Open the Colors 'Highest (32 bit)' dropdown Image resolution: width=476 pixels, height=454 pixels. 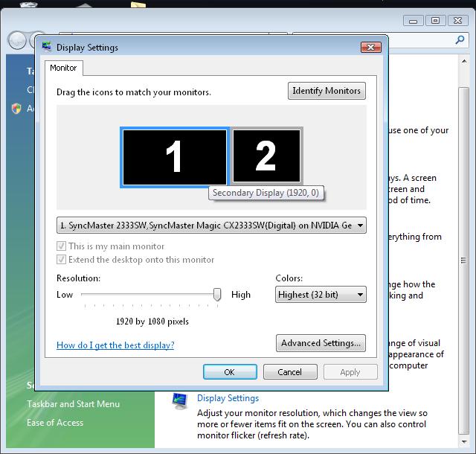click(321, 295)
